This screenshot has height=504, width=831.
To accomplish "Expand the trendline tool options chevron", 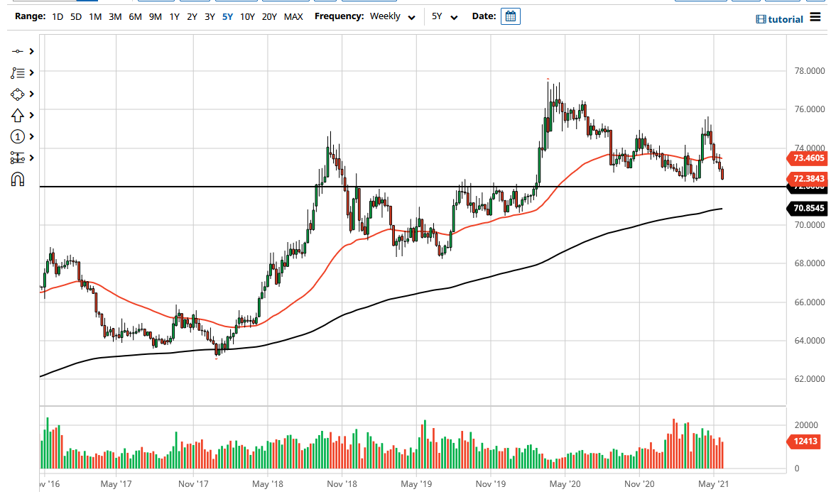I will [31, 51].
